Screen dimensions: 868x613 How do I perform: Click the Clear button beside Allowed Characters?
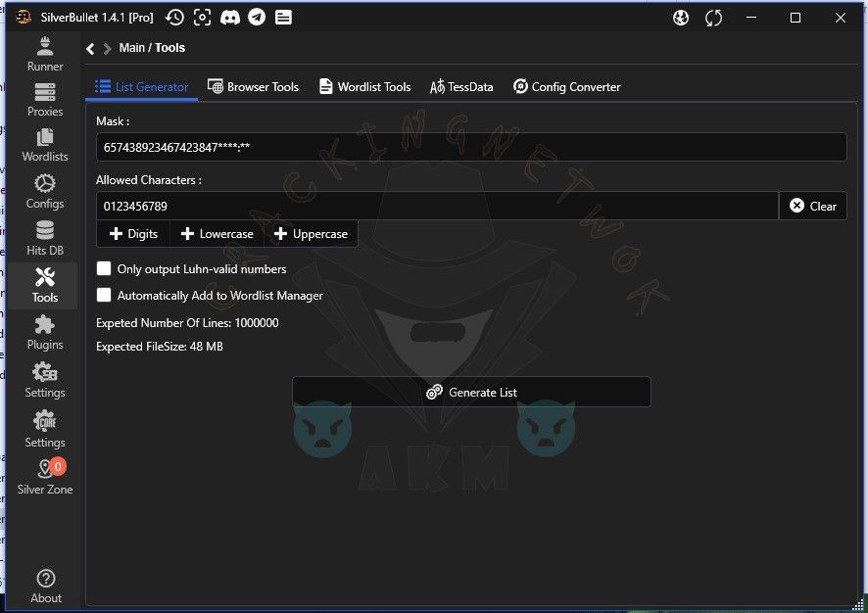tap(812, 206)
